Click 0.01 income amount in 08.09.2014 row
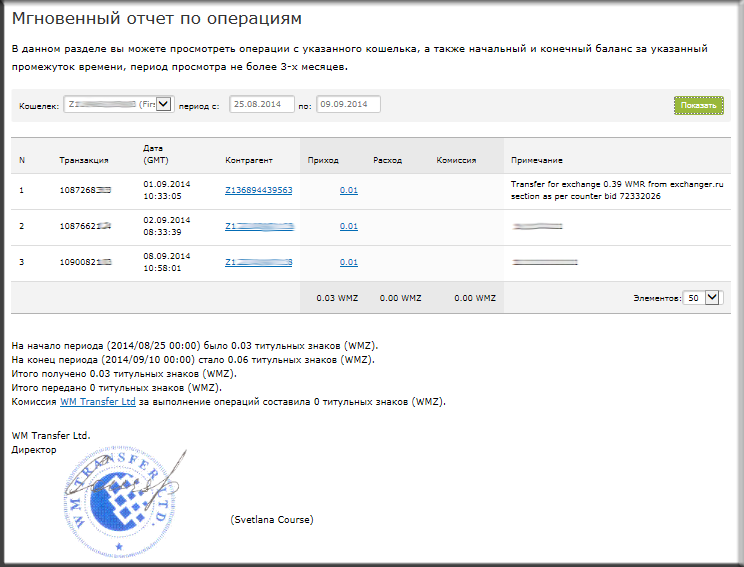Screen dimensions: 744x567 click(x=348, y=262)
